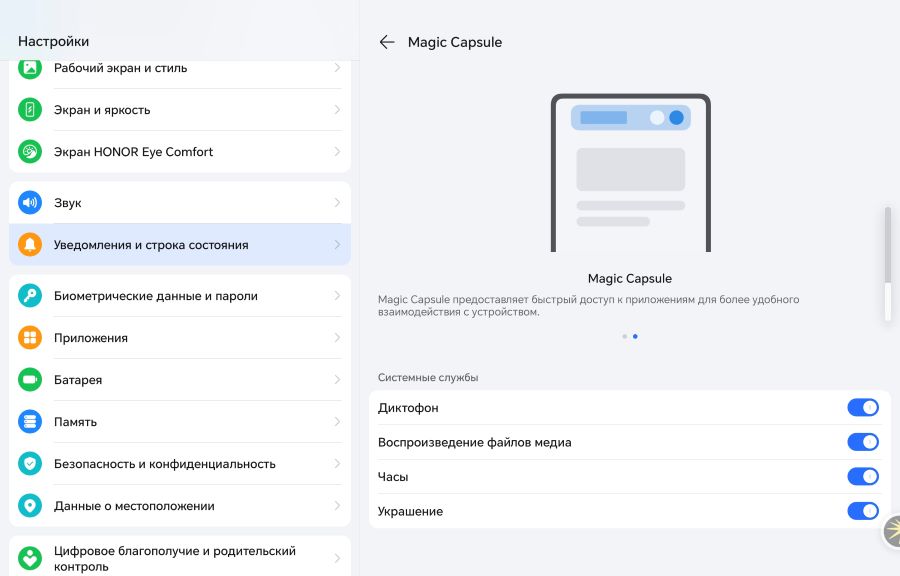
Task: Tap the orange bell notifications icon
Action: 30,244
